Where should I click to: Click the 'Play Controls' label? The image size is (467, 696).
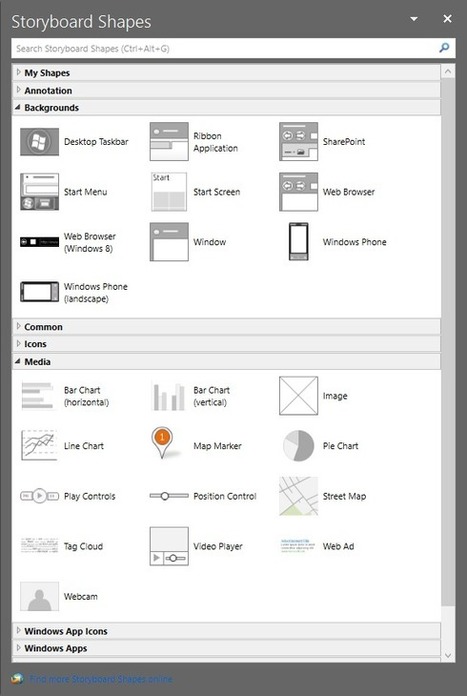coord(90,496)
